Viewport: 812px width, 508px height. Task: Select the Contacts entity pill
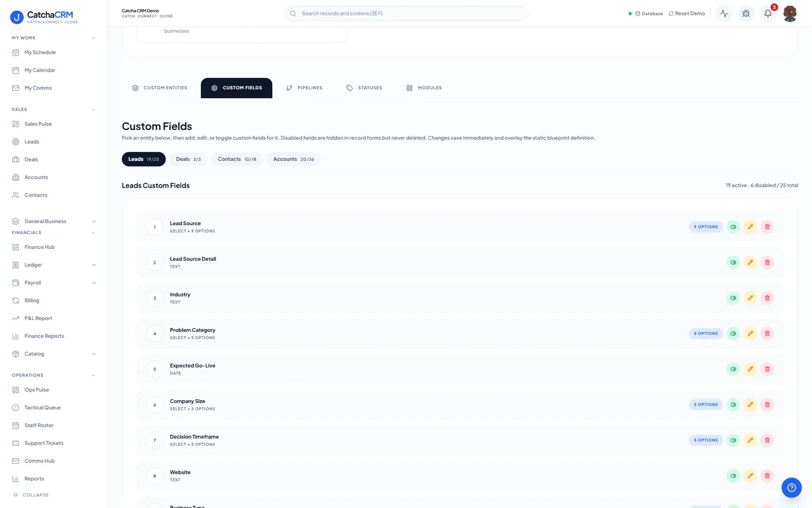tap(237, 159)
